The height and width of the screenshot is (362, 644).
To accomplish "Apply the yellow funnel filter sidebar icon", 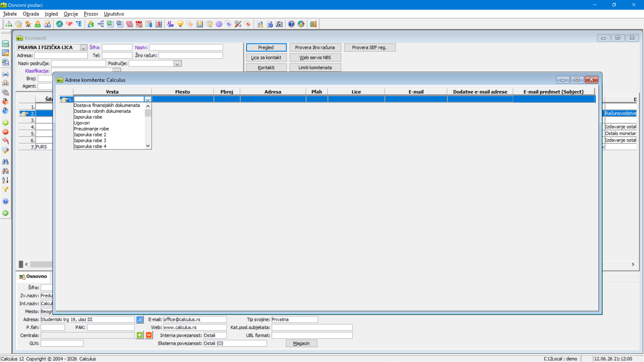I will click(6, 189).
